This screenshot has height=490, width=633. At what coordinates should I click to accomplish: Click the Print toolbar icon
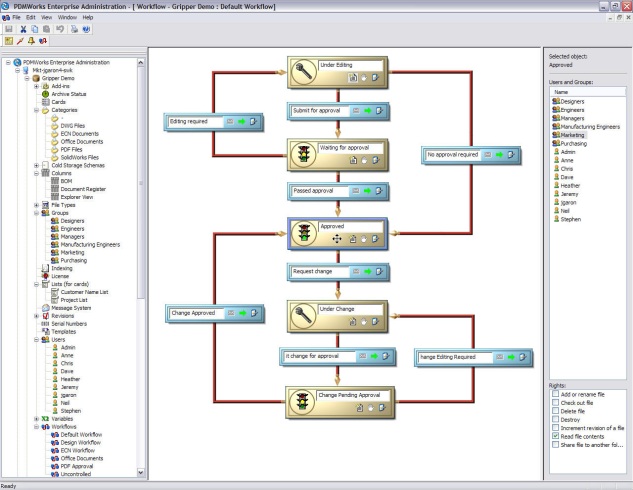pyautogui.click(x=74, y=29)
